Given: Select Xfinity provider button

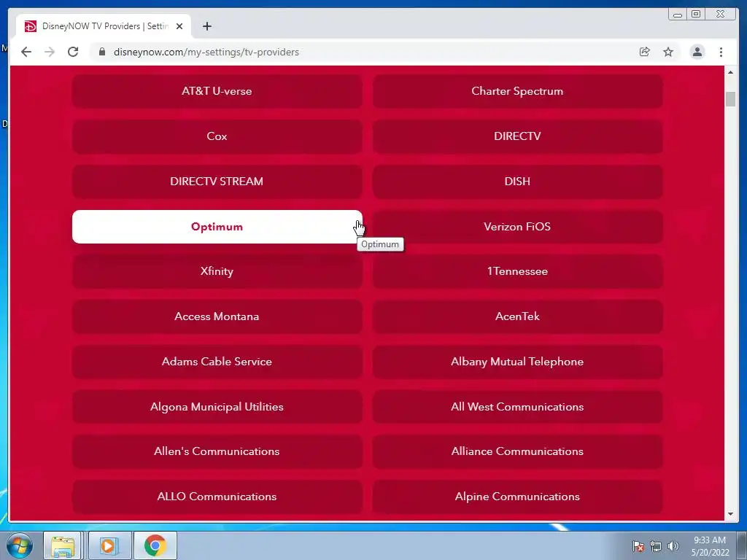Looking at the screenshot, I should click(217, 271).
